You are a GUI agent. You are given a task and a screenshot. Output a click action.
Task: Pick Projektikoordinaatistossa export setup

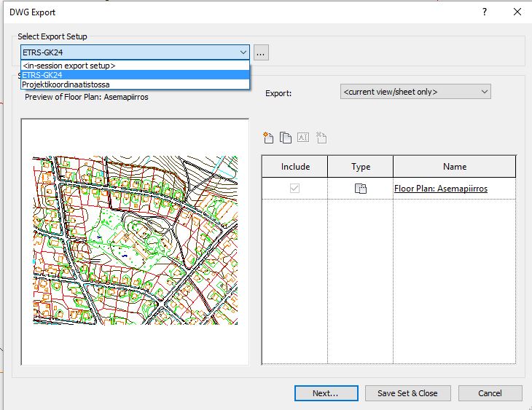click(x=135, y=84)
